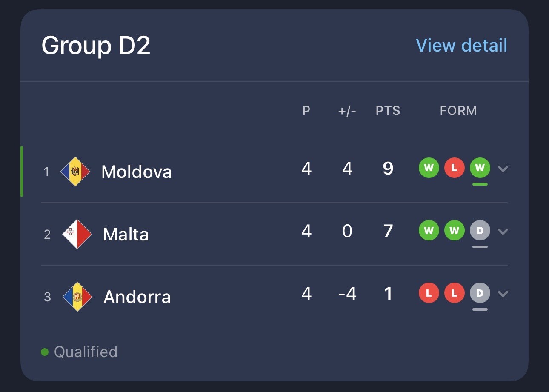Expand the Moldova row chevron
Viewport: 549px width, 392px height.
click(503, 169)
